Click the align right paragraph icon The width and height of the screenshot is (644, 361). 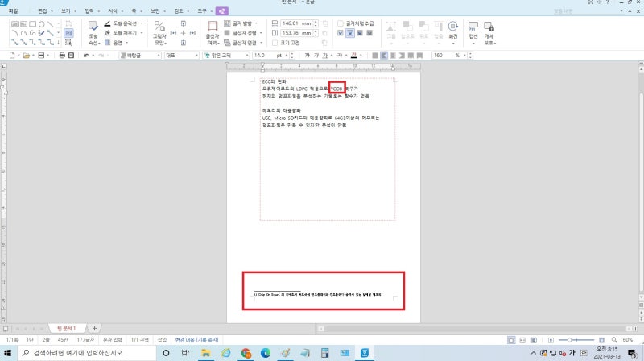pos(402,55)
